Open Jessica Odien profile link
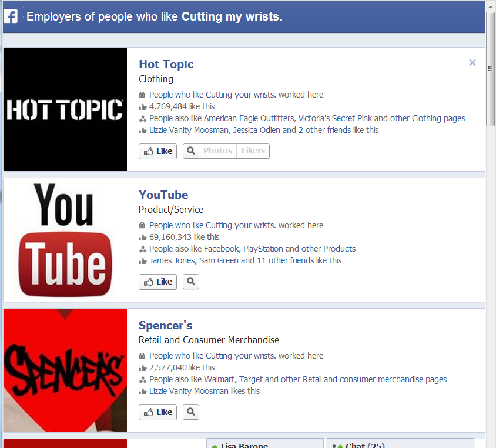 (257, 130)
